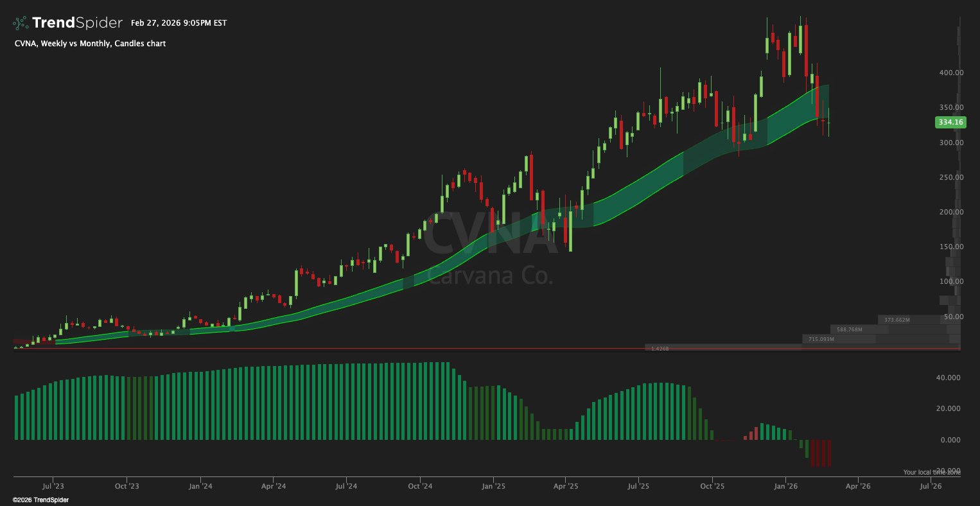Click the Jul '24 time axis label

coord(346,487)
